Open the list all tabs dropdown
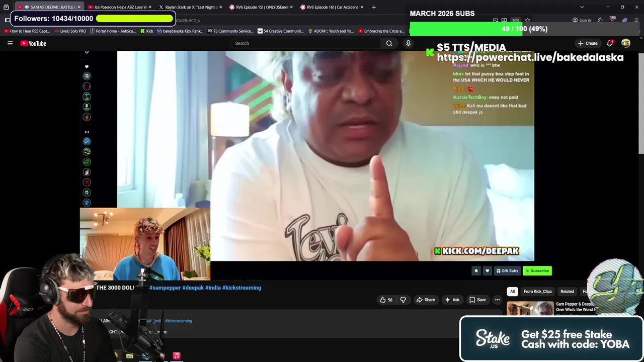Viewport: 644px width, 362px height. tap(582, 7)
